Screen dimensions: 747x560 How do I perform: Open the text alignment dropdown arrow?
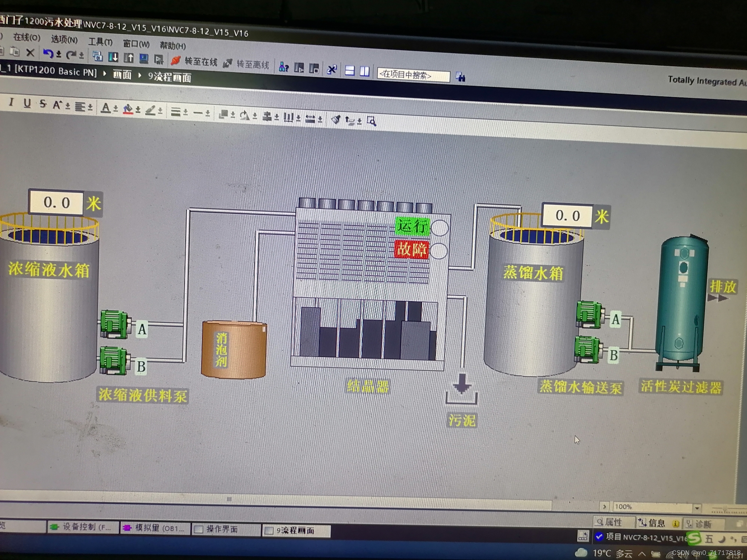click(x=90, y=107)
